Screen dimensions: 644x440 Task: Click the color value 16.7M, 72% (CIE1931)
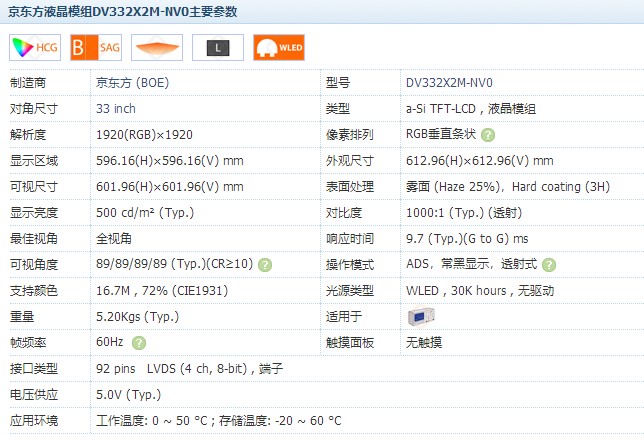162,291
